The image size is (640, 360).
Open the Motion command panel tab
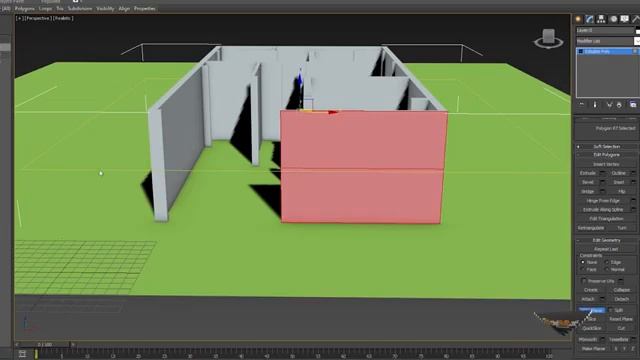point(613,19)
